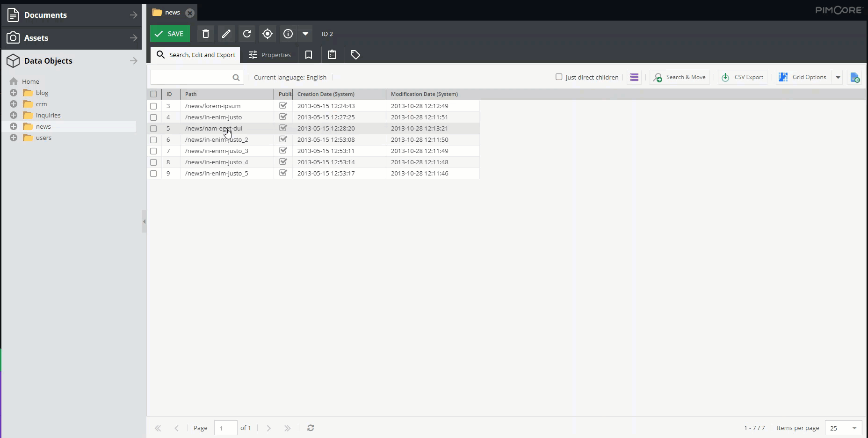Click the rightmost grid toolbar icon
Viewport: 868px width, 438px height.
(x=855, y=77)
